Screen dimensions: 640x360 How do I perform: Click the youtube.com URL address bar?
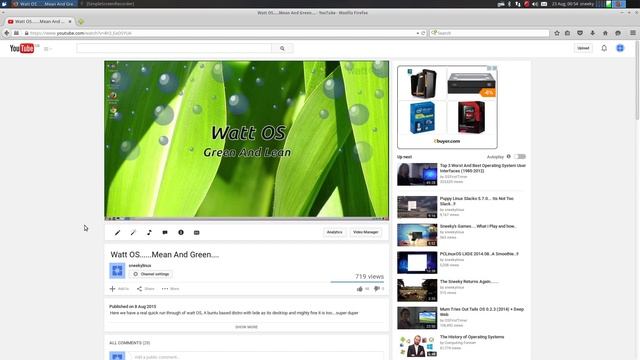pyautogui.click(x=220, y=33)
